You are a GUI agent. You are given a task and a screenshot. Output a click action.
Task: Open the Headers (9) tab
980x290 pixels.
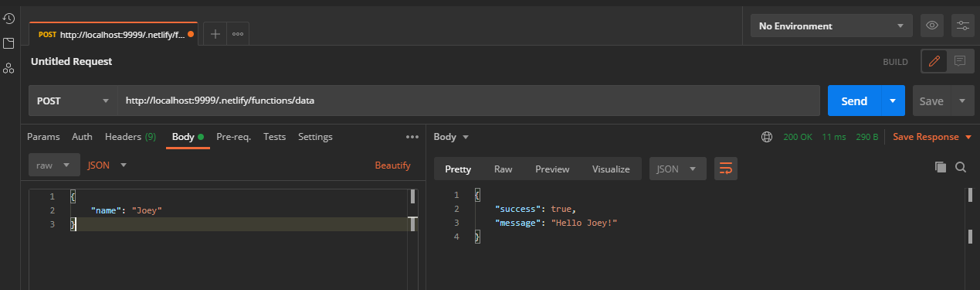[131, 137]
